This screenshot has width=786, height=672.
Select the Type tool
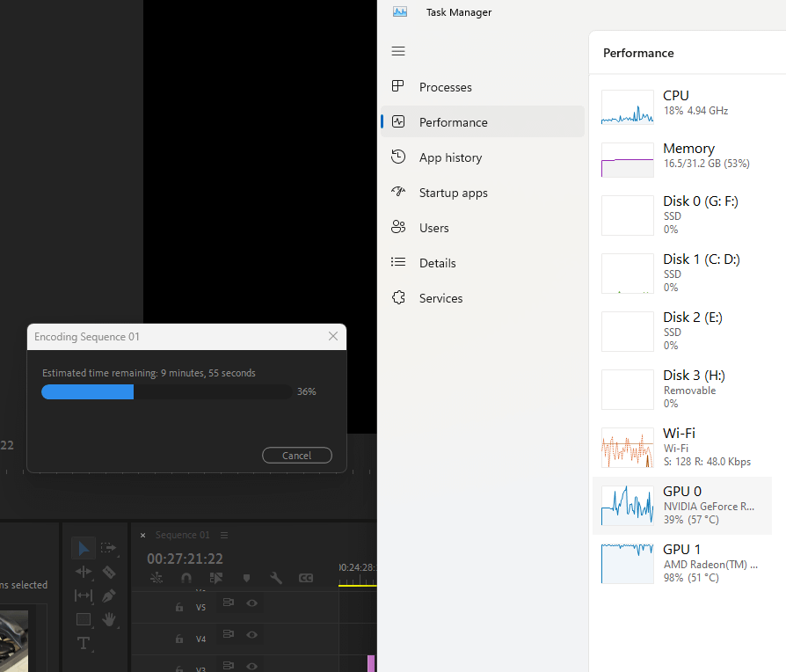pyautogui.click(x=84, y=643)
